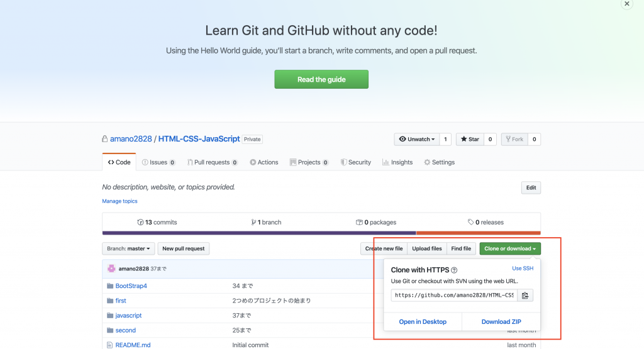Open the second folder
Viewport: 644px width, 349px height.
click(125, 330)
